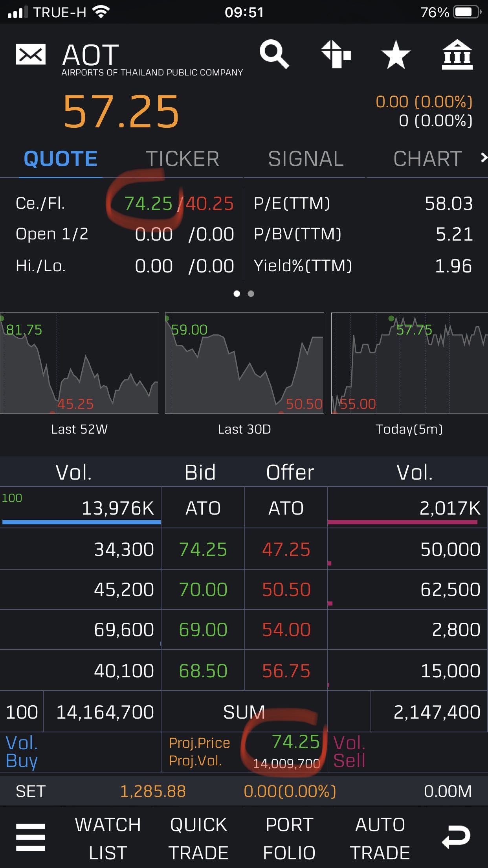The image size is (488, 868).
Task: Open QUICK TRADE
Action: pyautogui.click(x=198, y=839)
